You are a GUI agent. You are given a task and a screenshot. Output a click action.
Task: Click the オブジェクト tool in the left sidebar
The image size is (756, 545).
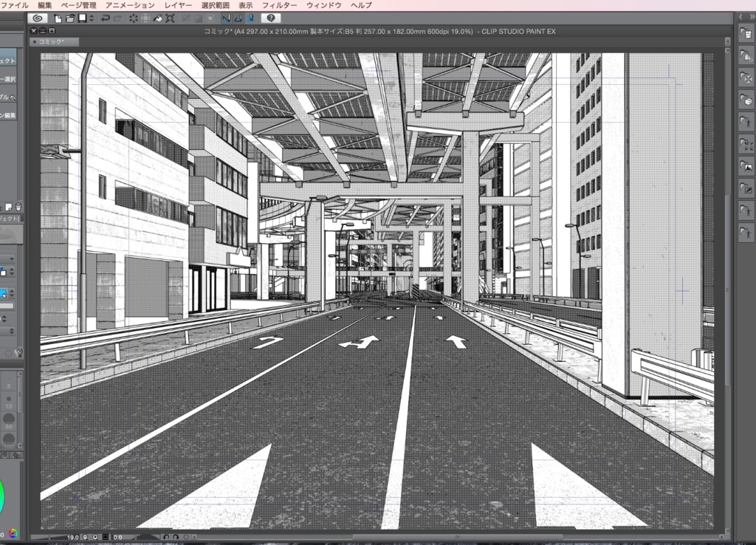(x=10, y=58)
